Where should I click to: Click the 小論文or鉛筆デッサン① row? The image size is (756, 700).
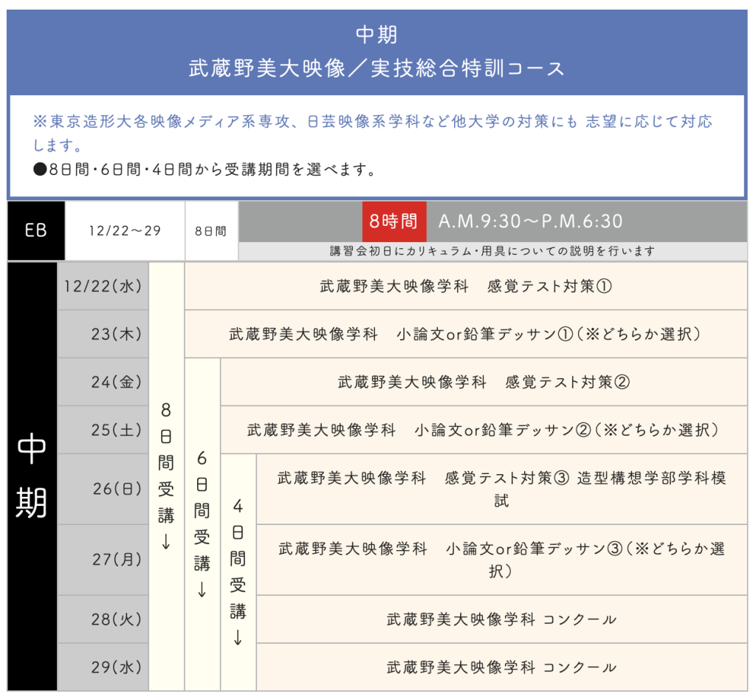tap(466, 334)
